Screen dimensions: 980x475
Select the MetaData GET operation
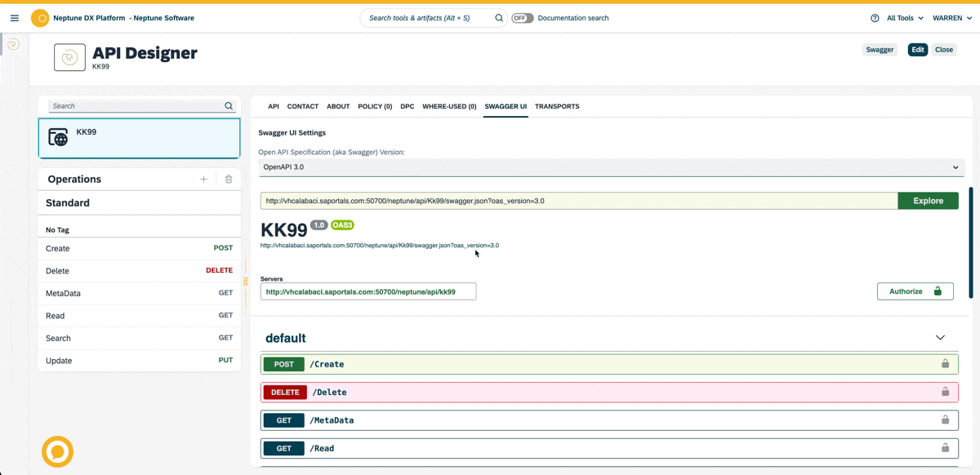pyautogui.click(x=140, y=293)
